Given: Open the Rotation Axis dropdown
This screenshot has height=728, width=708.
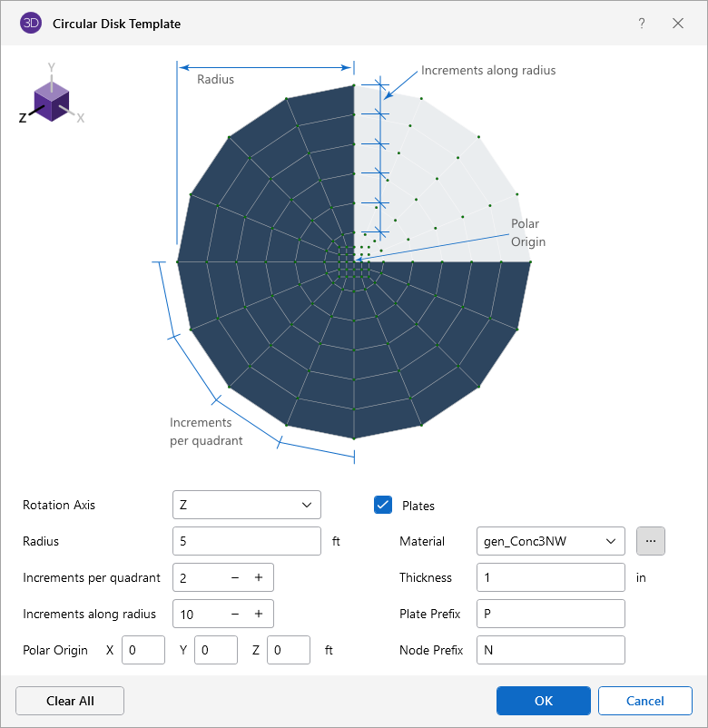Looking at the screenshot, I should coord(246,505).
